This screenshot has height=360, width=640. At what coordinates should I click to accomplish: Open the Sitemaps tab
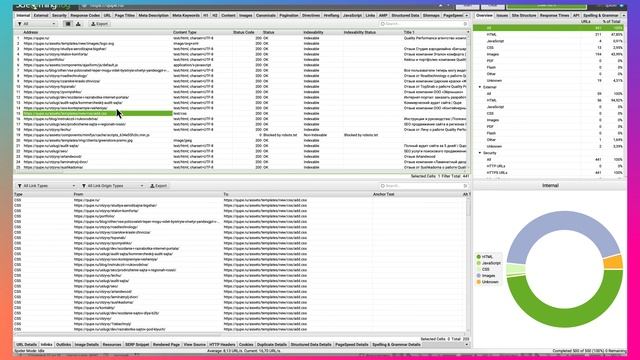pyautogui.click(x=431, y=15)
